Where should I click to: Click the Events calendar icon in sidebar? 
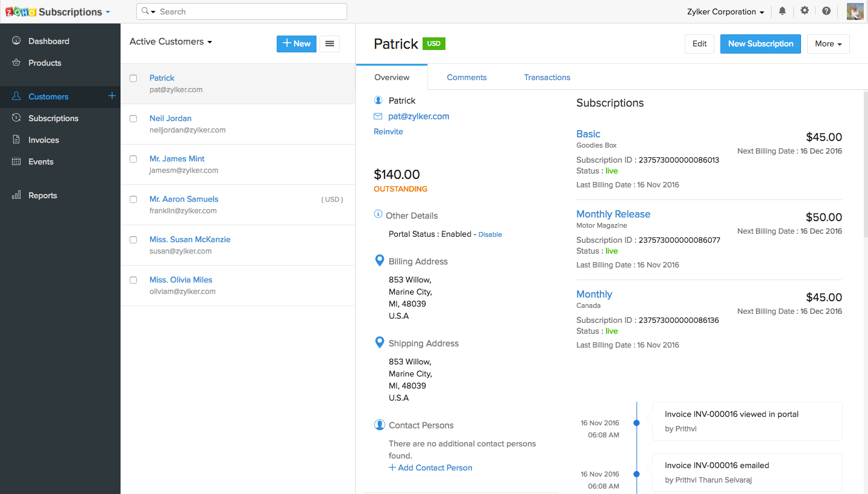coord(16,161)
